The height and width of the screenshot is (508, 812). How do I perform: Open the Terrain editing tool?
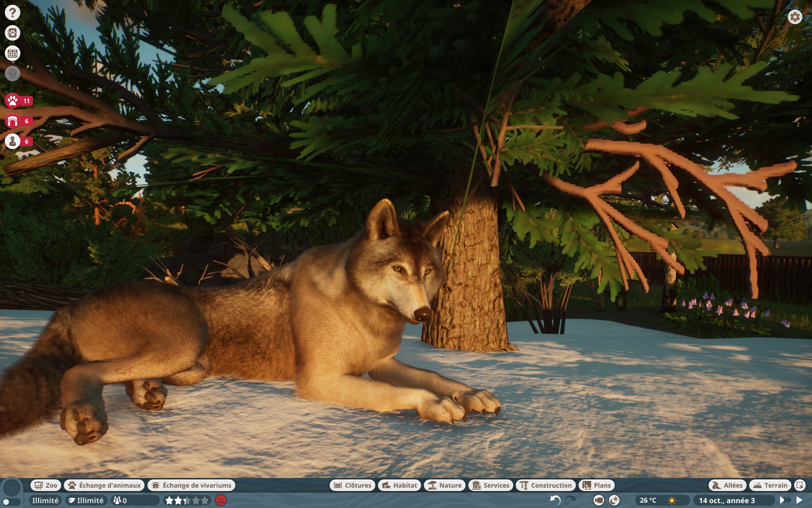pyautogui.click(x=770, y=485)
